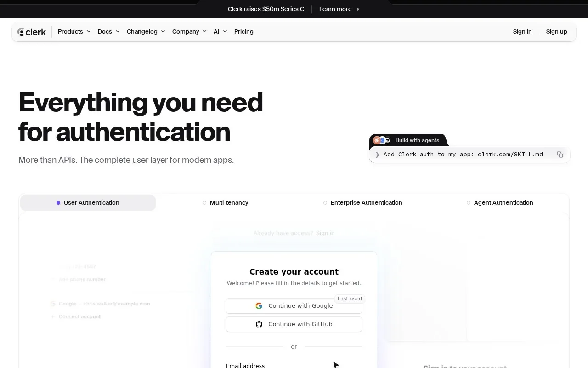The image size is (588, 368).
Task: Click the Sign up button
Action: click(556, 32)
